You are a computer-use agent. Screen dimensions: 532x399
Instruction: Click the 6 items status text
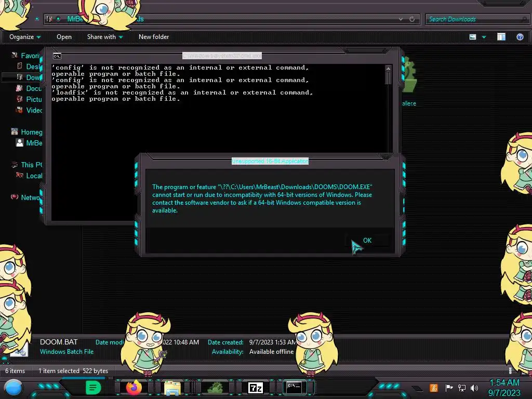pos(15,371)
